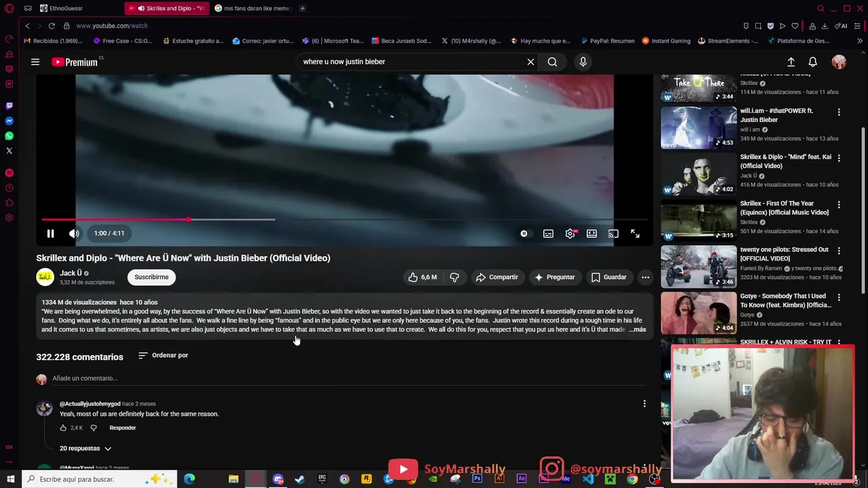The width and height of the screenshot is (868, 488).
Task: Dislike the video
Action: [x=454, y=277]
